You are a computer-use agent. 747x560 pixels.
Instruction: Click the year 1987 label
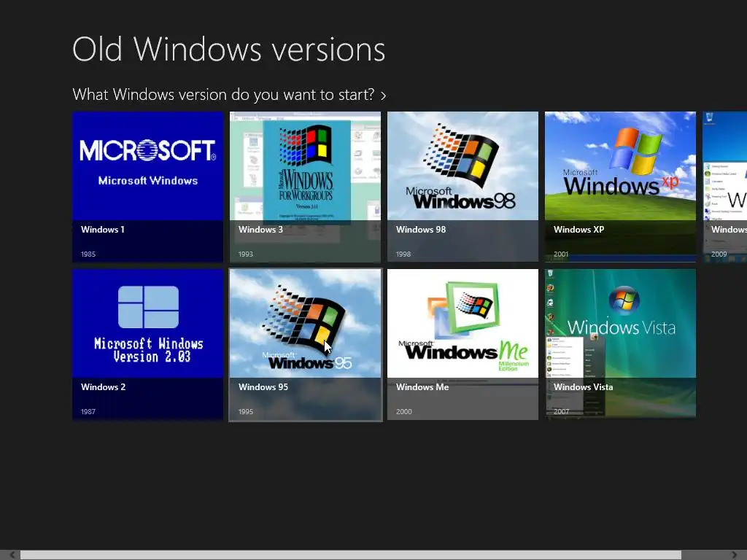coord(88,412)
